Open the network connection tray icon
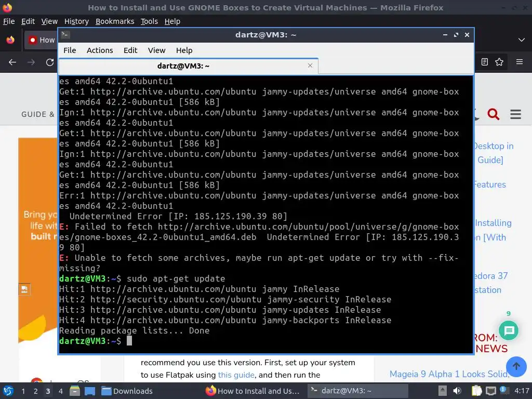This screenshot has height=399, width=532. pos(490,391)
